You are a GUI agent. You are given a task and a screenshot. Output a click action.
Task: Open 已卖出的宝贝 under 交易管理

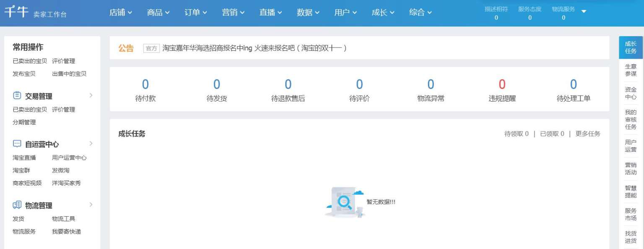(x=30, y=110)
